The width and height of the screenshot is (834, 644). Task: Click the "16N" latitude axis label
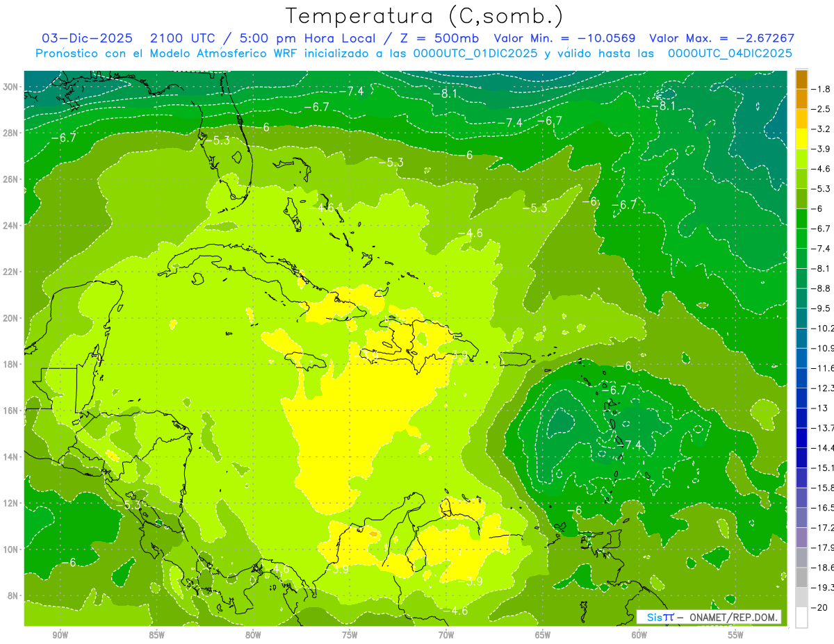tap(11, 411)
